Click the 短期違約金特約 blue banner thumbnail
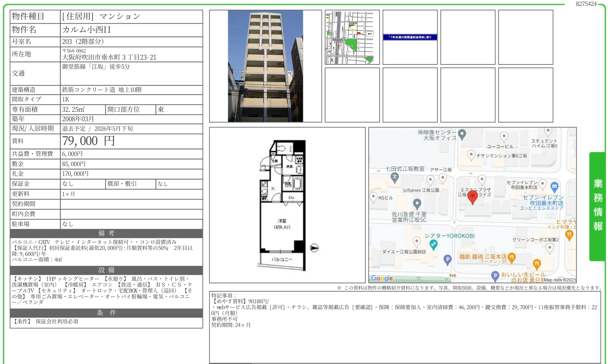This screenshot has width=610, height=364. 410,37
